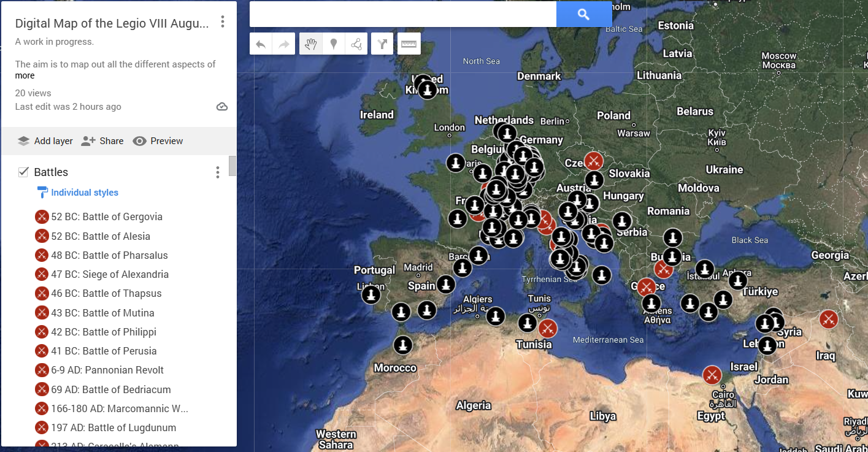Click the Share button
This screenshot has height=452, width=868.
coord(102,140)
